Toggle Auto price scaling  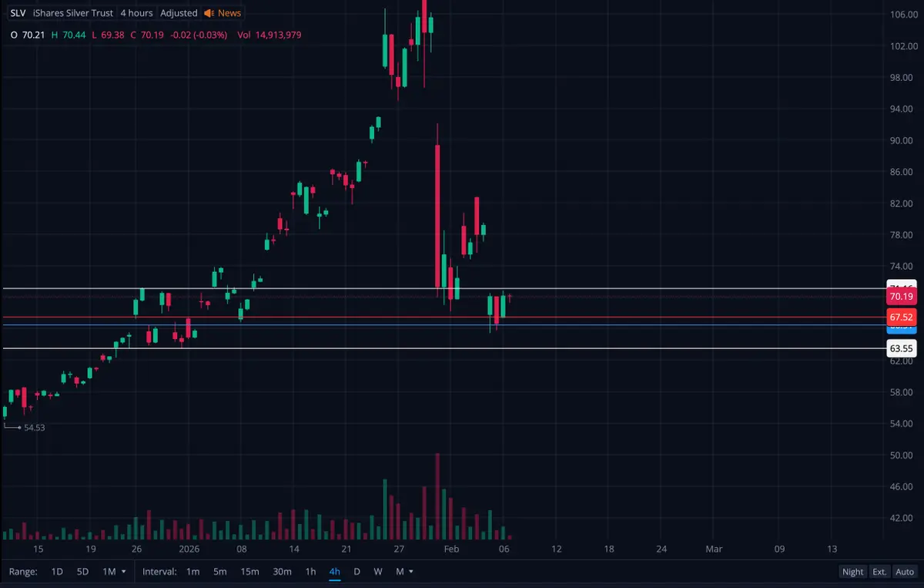pos(905,572)
